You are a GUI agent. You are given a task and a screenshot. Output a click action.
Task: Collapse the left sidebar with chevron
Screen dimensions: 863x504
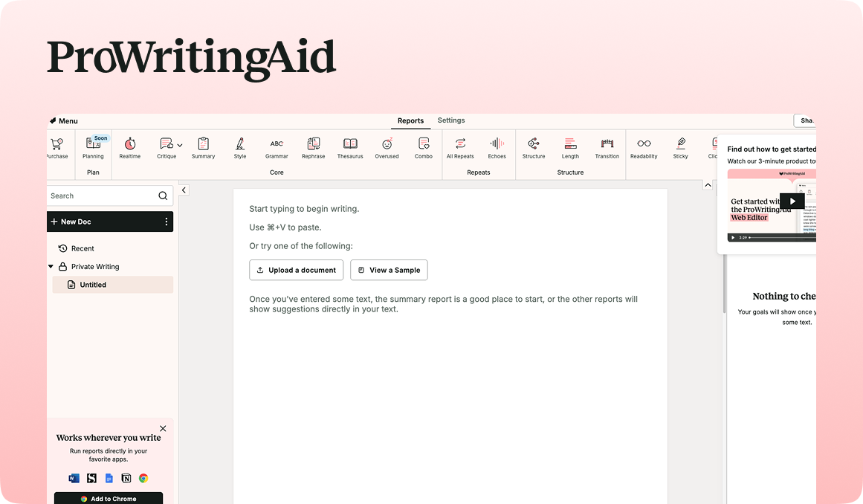(x=184, y=190)
